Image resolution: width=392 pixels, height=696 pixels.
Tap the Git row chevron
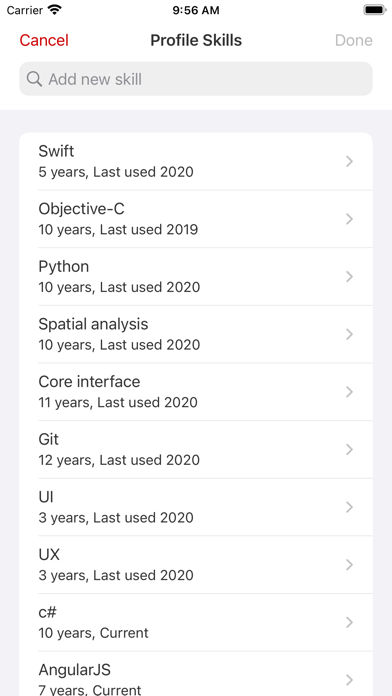349,450
